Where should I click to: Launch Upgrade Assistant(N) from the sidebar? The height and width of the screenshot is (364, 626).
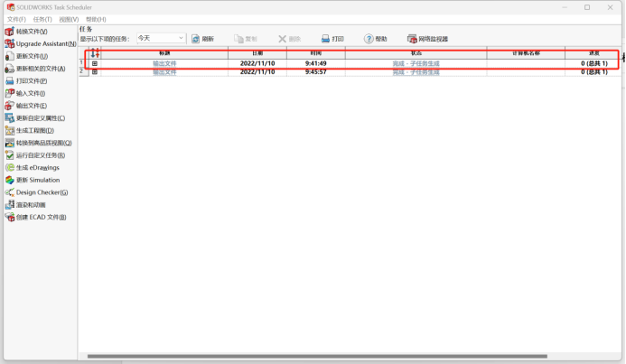pos(41,44)
